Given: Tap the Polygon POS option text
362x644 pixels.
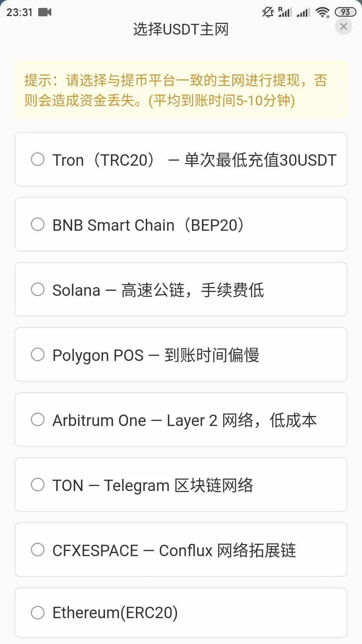Looking at the screenshot, I should tap(156, 355).
